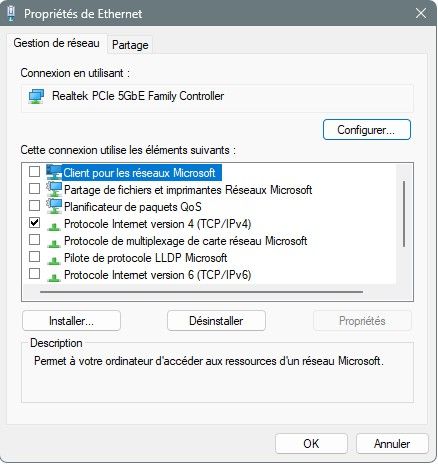Click the Planificateur de paquets QoS icon
The height and width of the screenshot is (465, 438).
click(54, 206)
